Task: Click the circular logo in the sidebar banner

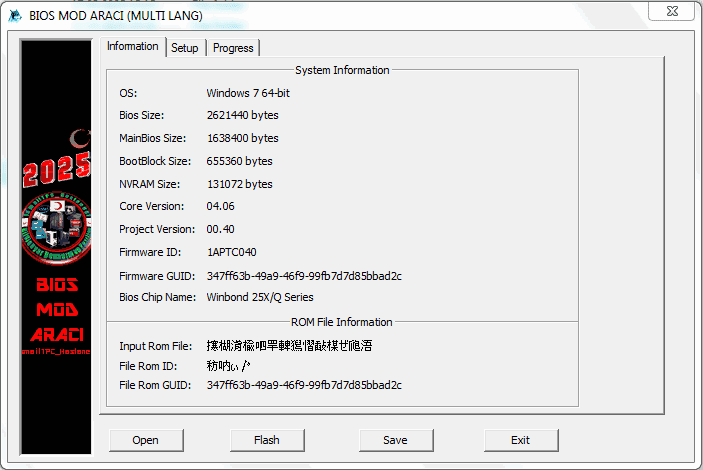Action: point(56,227)
